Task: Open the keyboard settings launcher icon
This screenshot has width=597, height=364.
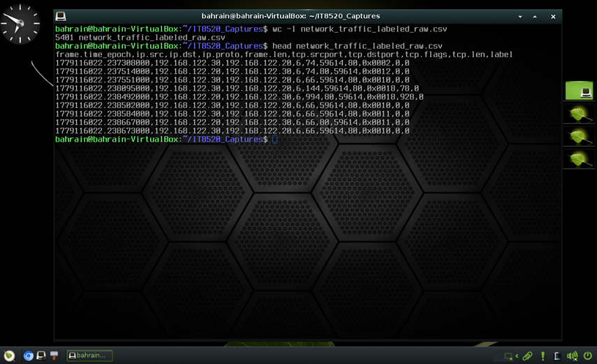Action: pos(54,356)
